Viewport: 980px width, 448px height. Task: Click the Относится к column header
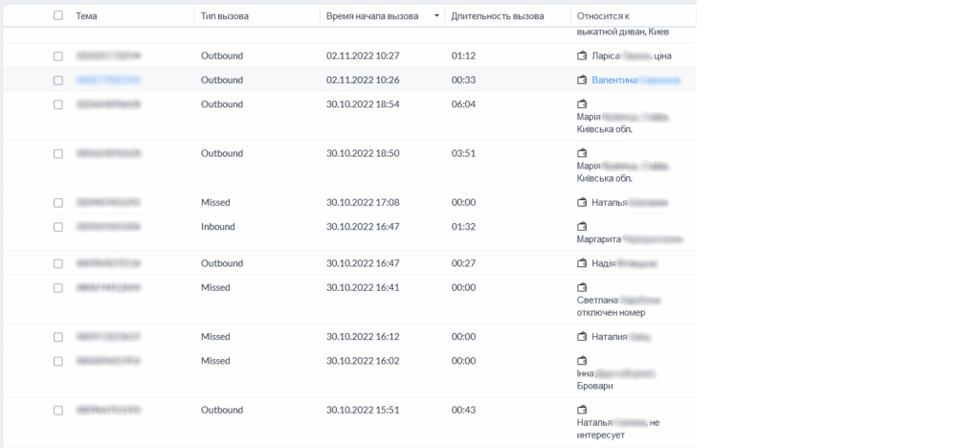click(x=610, y=16)
